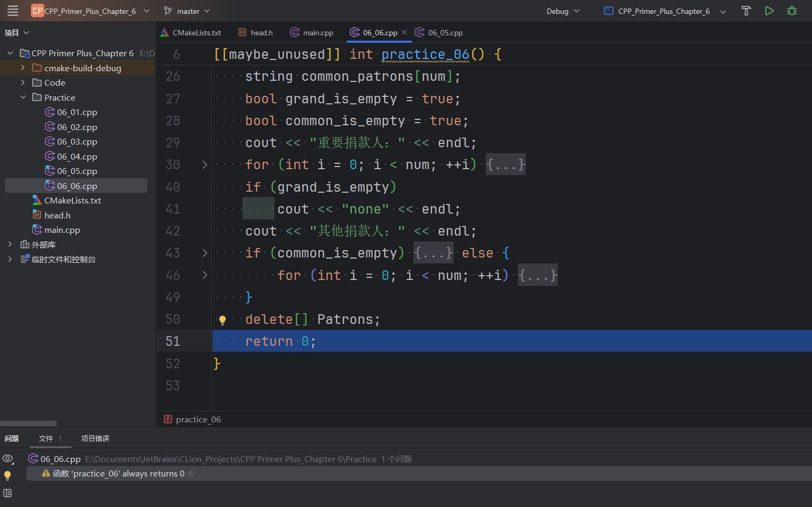Close the 06_06.cpp editor tab
The height and width of the screenshot is (507, 812).
(404, 32)
